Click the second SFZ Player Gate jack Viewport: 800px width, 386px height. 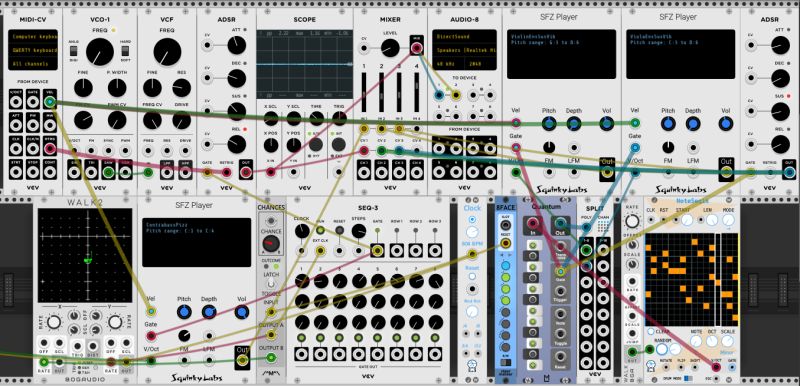(635, 148)
